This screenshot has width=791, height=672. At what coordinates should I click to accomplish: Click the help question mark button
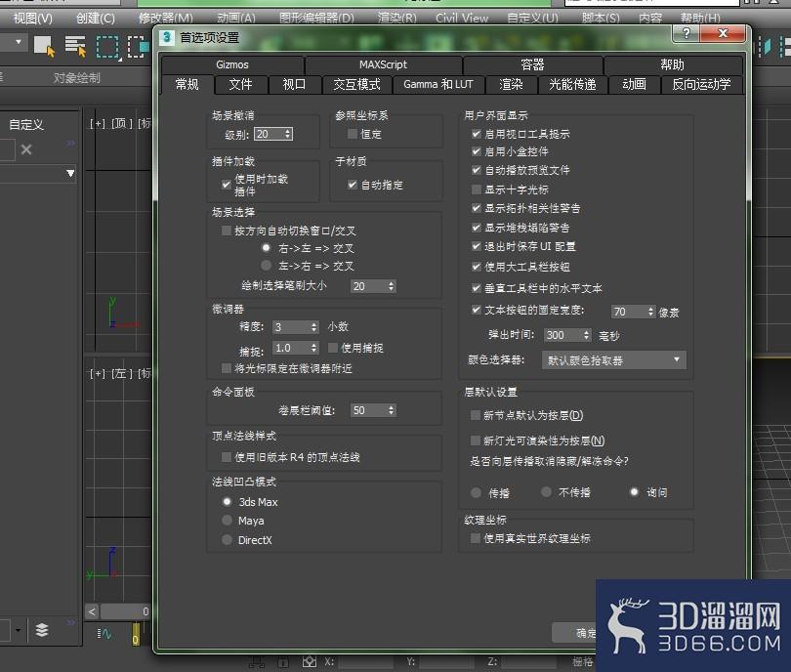pyautogui.click(x=687, y=33)
